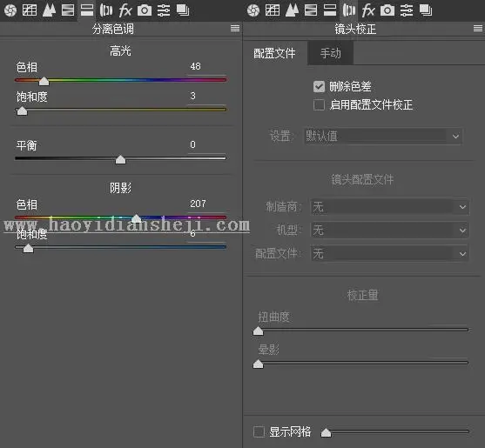Adjust 阴影 色相 slider handle
This screenshot has height=448, width=485.
[x=136, y=218]
